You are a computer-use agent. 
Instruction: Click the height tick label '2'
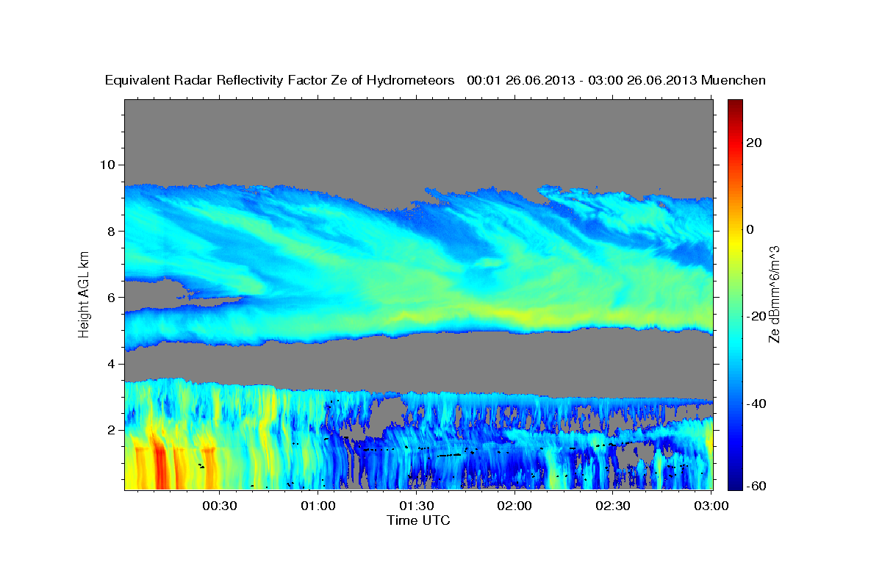pos(112,430)
